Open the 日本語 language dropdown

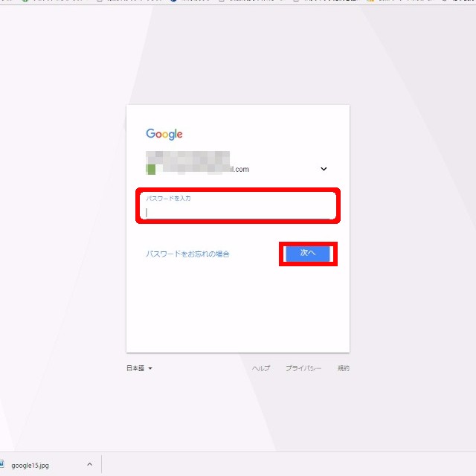139,368
